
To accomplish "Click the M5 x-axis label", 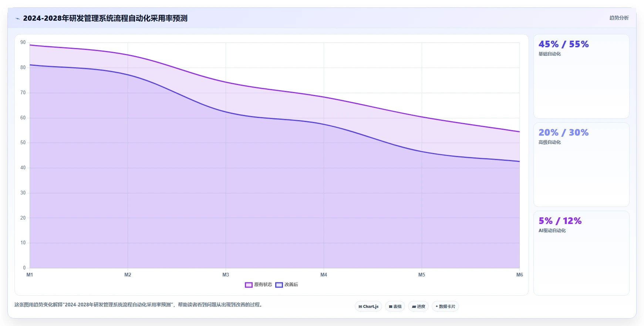I will [x=422, y=275].
